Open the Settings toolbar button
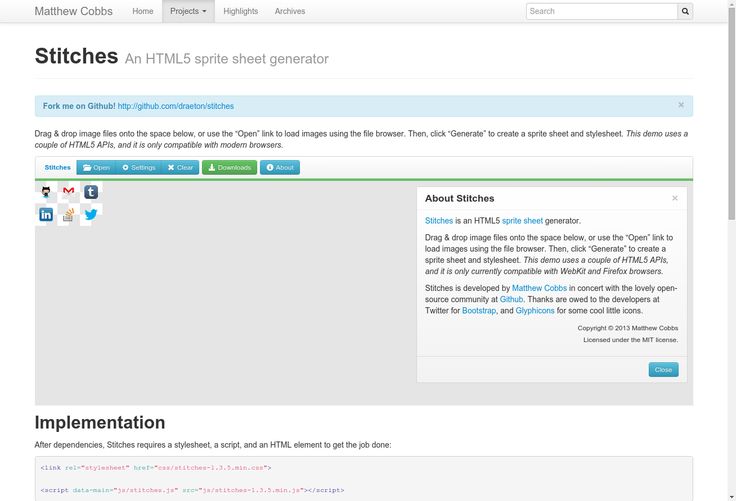This screenshot has height=501, width=736. pyautogui.click(x=138, y=168)
